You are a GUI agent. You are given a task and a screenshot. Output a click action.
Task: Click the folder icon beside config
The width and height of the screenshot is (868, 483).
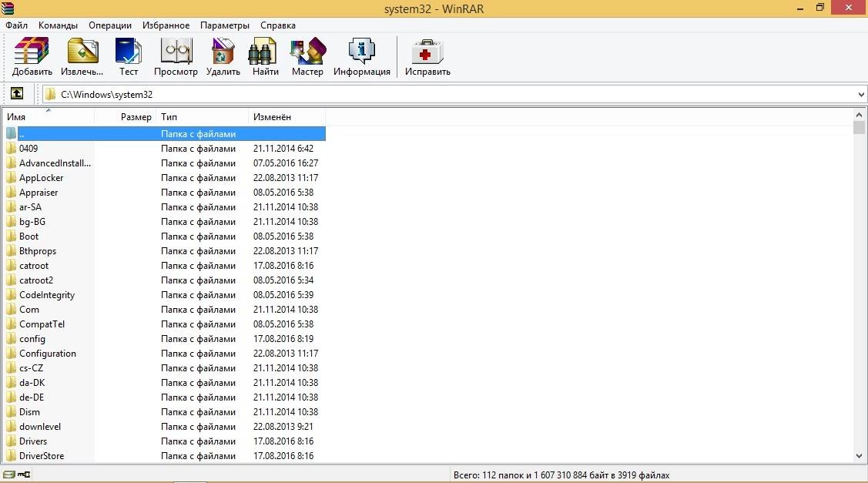click(x=11, y=339)
